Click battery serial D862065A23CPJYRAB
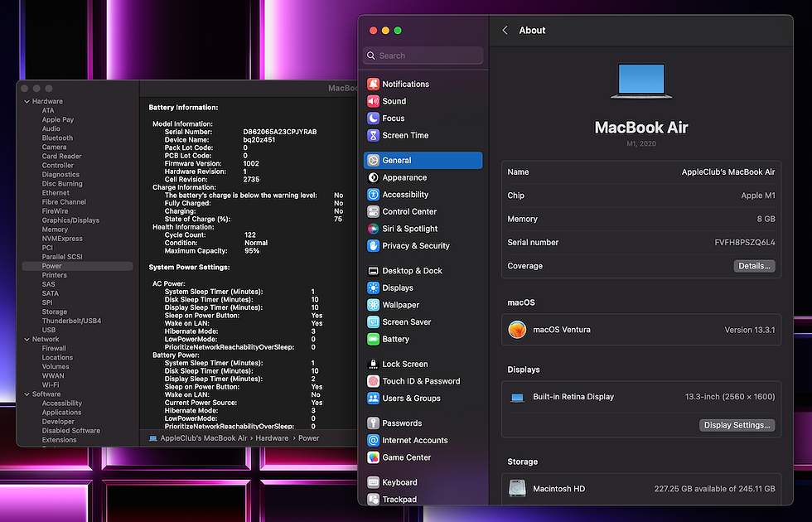 [280, 132]
